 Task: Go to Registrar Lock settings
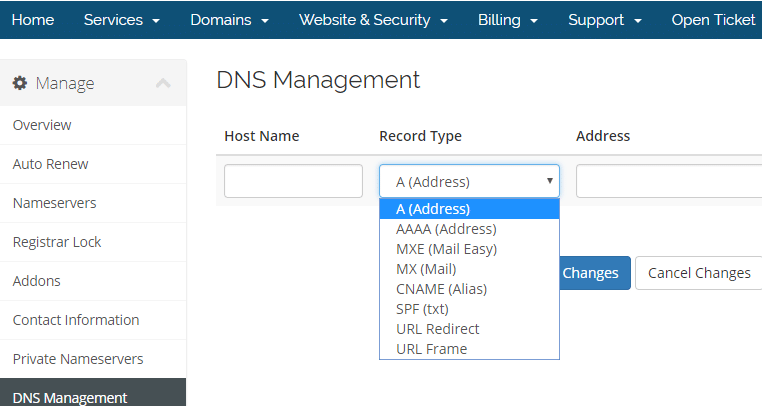[57, 242]
